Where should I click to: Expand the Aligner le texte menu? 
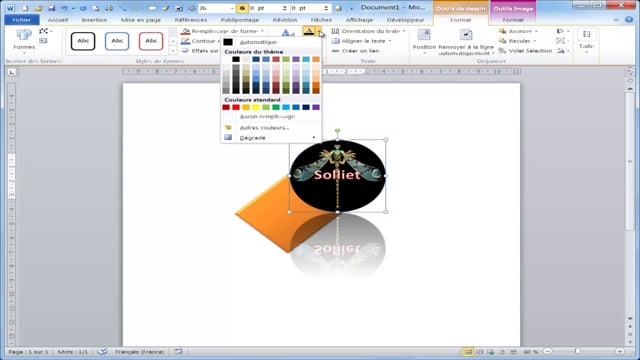tap(390, 41)
